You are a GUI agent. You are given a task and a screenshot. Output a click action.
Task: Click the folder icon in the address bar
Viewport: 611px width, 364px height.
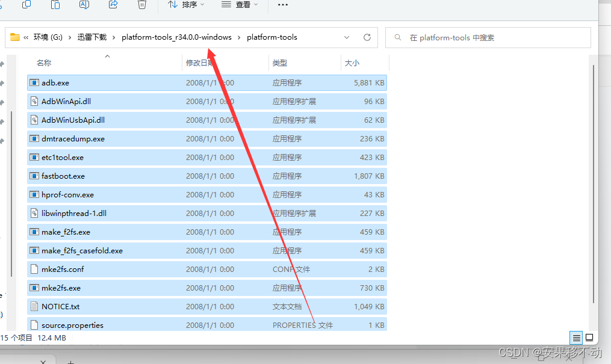point(15,37)
